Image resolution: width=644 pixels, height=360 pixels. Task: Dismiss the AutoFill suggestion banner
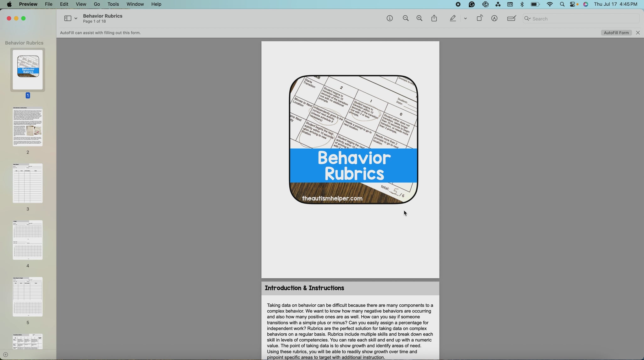(638, 33)
